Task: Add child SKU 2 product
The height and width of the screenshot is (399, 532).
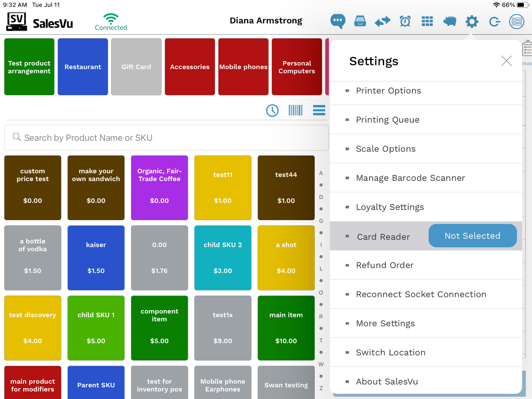Action: click(x=223, y=258)
